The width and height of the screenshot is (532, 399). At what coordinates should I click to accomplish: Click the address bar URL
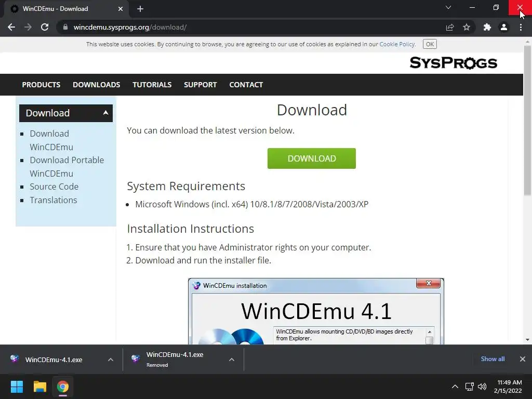(130, 27)
